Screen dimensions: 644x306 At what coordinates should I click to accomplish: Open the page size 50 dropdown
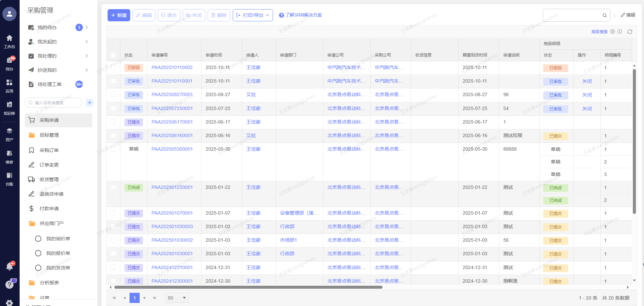177,298
